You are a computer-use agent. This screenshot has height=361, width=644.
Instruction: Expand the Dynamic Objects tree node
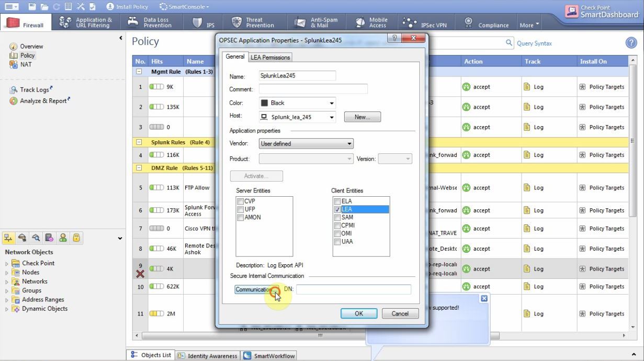(x=6, y=309)
